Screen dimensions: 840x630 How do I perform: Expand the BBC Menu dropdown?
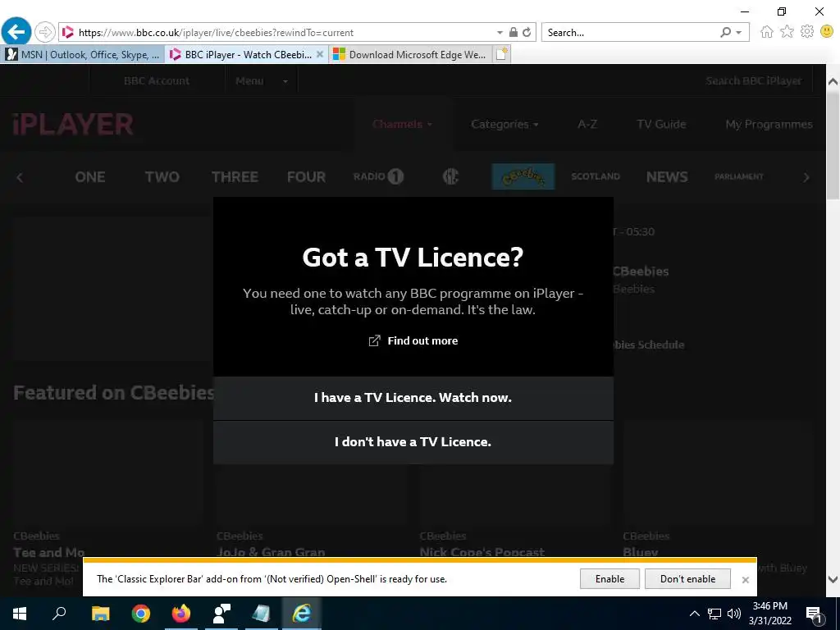[262, 81]
